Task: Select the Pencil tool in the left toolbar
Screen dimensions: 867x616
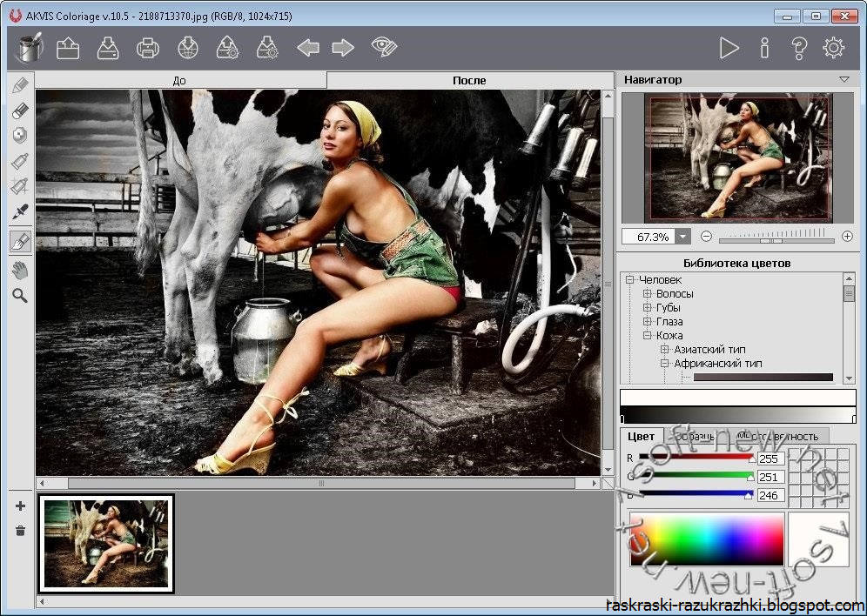Action: click(20, 85)
